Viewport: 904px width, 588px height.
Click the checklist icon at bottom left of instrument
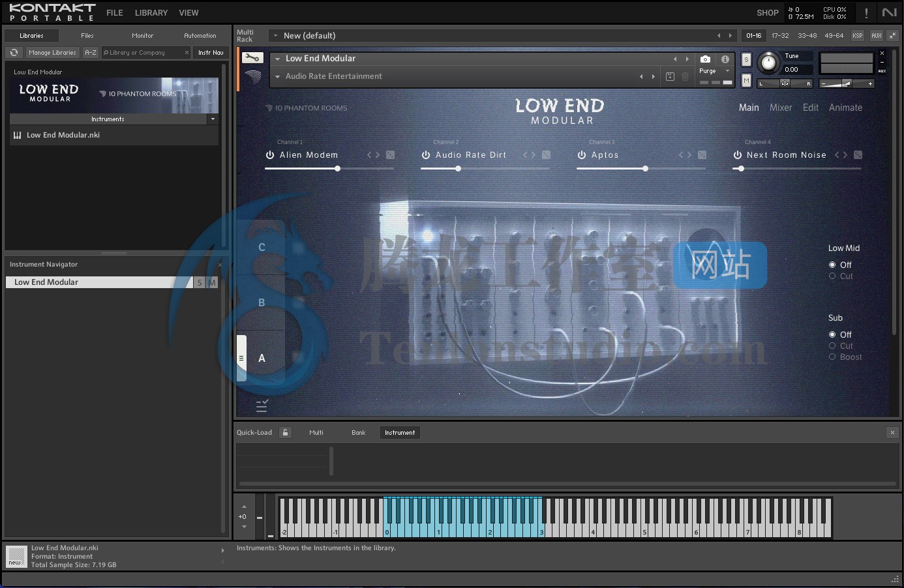[x=262, y=405]
